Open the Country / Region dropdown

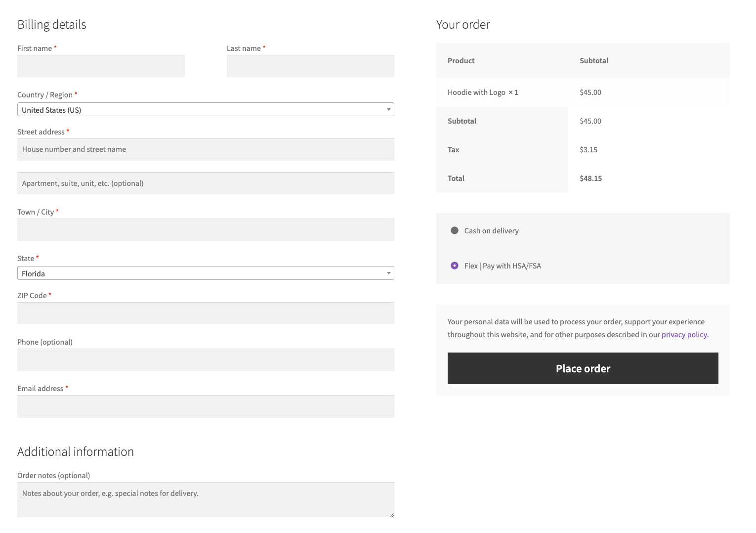(x=206, y=109)
